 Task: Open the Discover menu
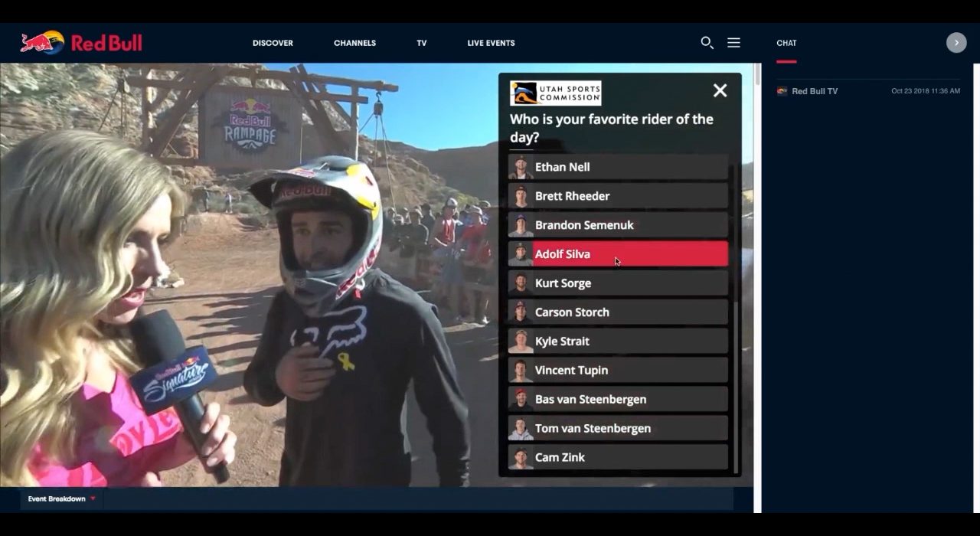[x=273, y=43]
